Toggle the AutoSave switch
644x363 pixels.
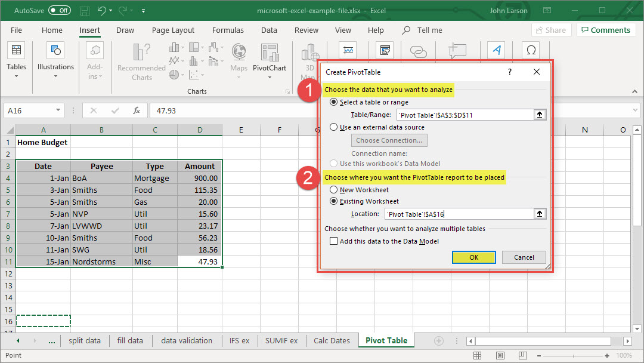[x=59, y=11]
